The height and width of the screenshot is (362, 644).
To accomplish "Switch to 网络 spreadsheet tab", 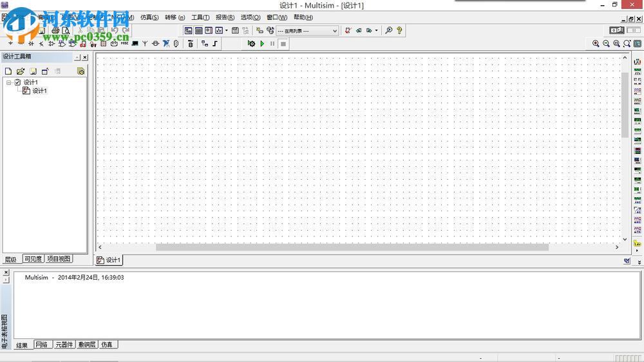I will pyautogui.click(x=42, y=345).
